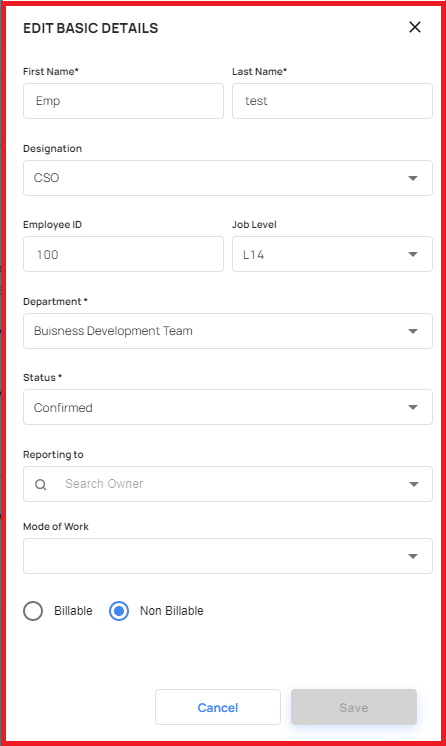Focus the Last Name input field
Screen dimensions: 446x746
[x=332, y=101]
